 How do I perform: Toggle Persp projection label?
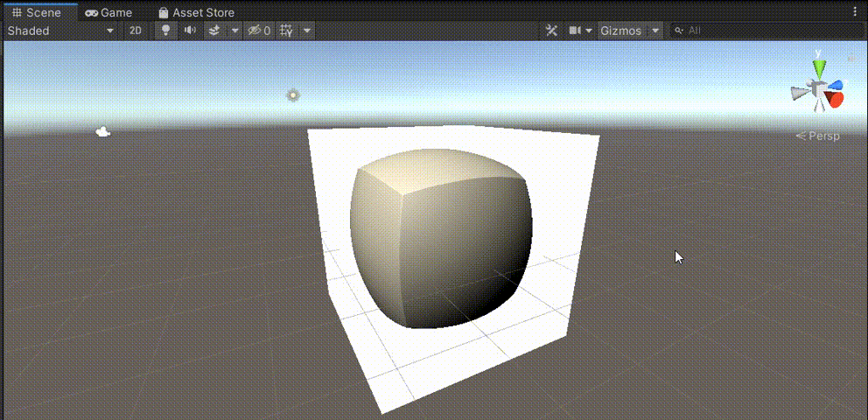[817, 136]
